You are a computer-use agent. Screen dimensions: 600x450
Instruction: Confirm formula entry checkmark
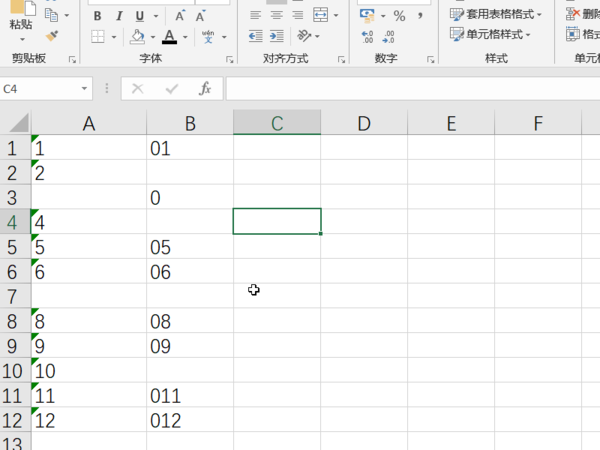tap(172, 89)
